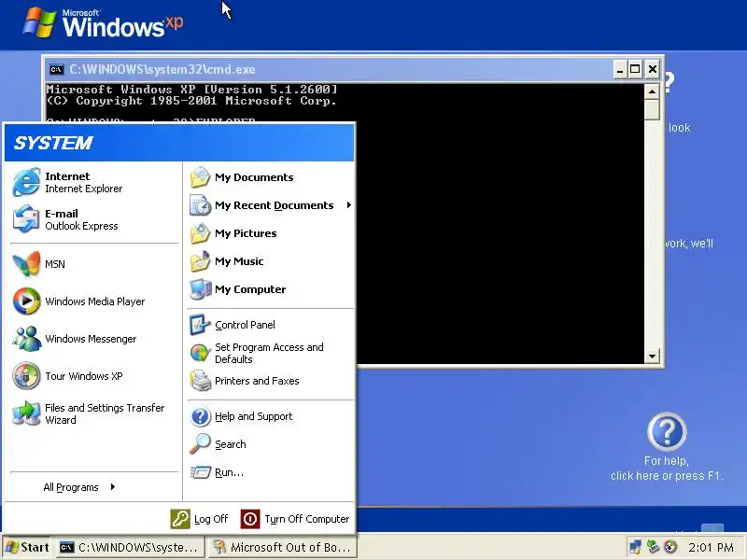The width and height of the screenshot is (747, 560).
Task: Open Files and Settings Transfer Wizard icon
Action: (x=26, y=413)
